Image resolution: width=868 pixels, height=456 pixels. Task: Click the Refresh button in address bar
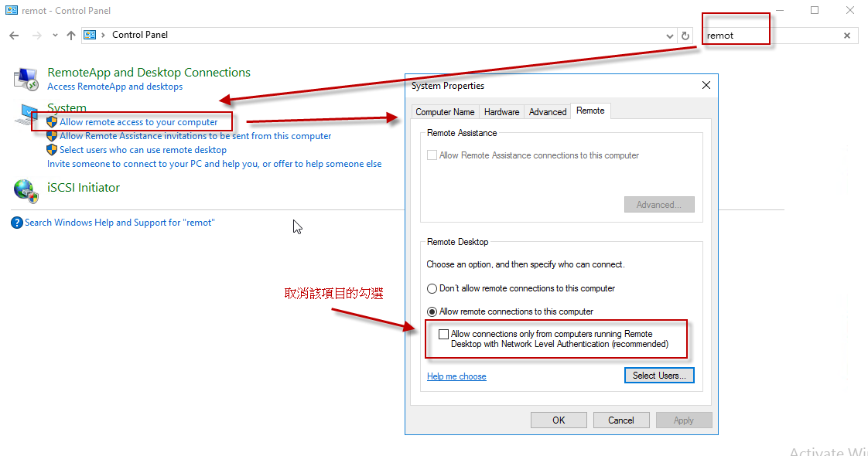[x=685, y=36]
